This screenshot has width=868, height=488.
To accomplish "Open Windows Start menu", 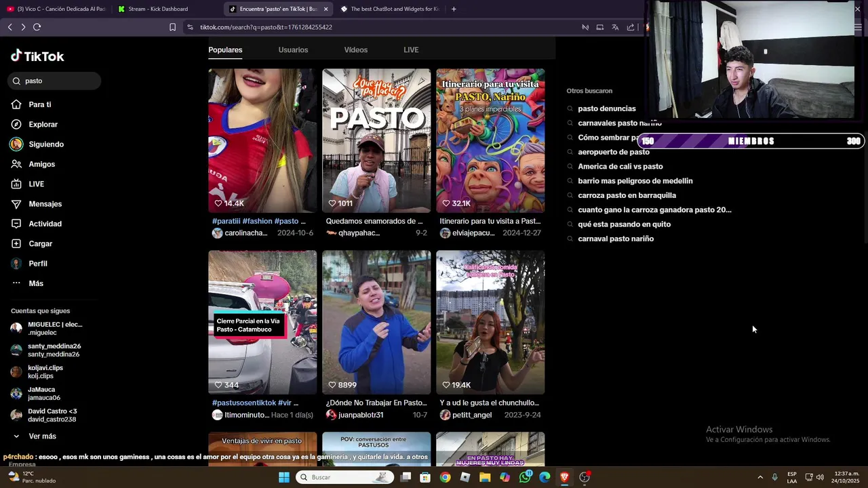I will point(284,477).
